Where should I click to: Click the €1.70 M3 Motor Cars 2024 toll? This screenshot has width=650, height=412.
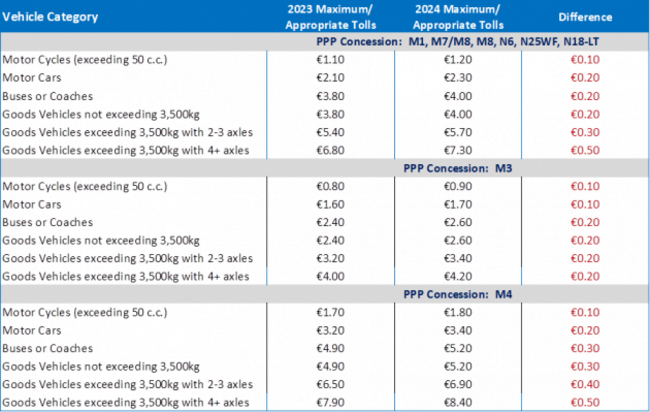(x=458, y=204)
